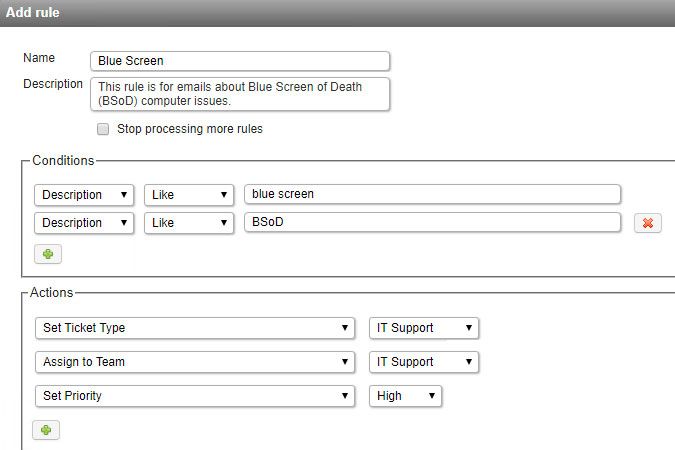
Task: Change the ticket type IT Support value dropdown
Action: pyautogui.click(x=424, y=328)
